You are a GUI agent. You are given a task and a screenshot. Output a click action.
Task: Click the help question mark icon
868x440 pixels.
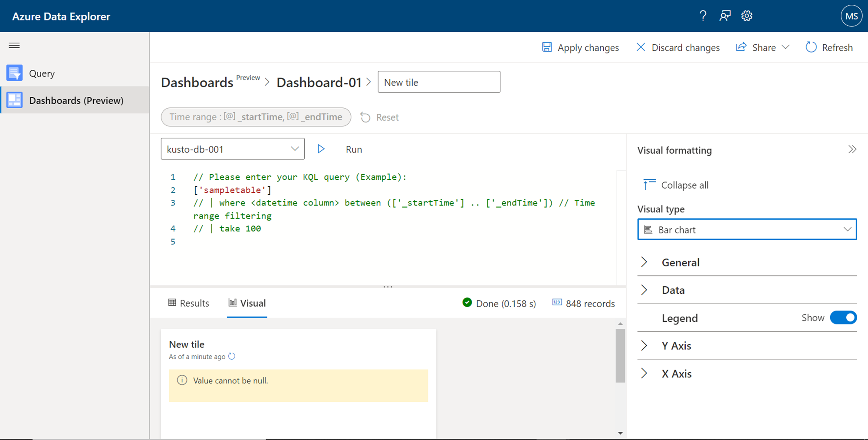coord(703,16)
